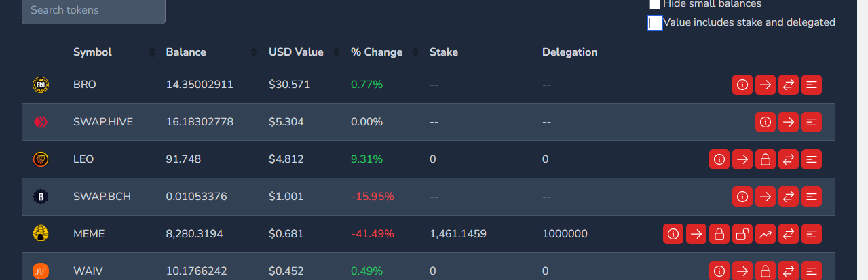Enable Hide small balances checkbox

655,4
